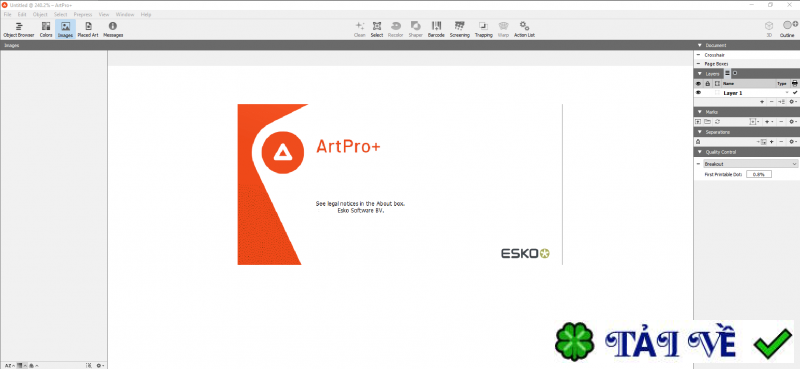
Task: Open the Object Browser panel
Action: [x=19, y=29]
